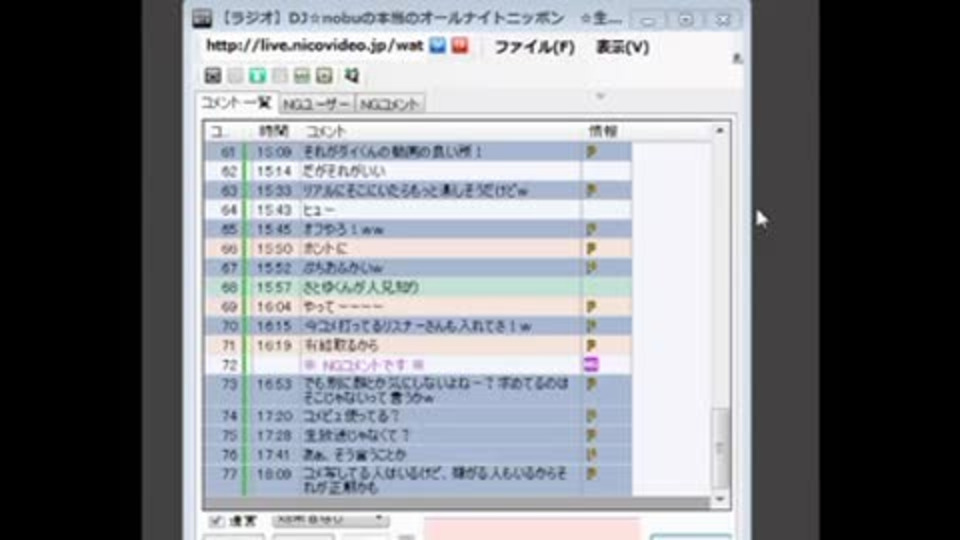
Task: Click the time 18:09 in row 77
Action: [274, 474]
